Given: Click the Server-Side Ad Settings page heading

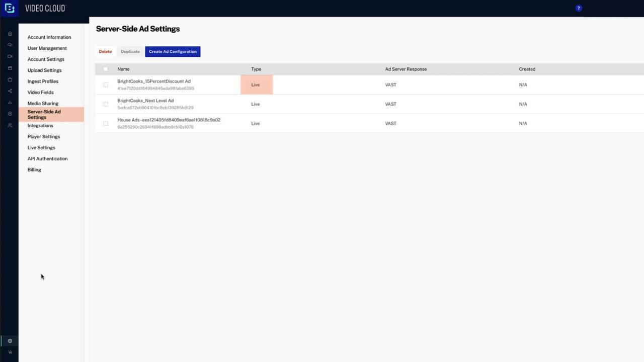Looking at the screenshot, I should (x=138, y=29).
